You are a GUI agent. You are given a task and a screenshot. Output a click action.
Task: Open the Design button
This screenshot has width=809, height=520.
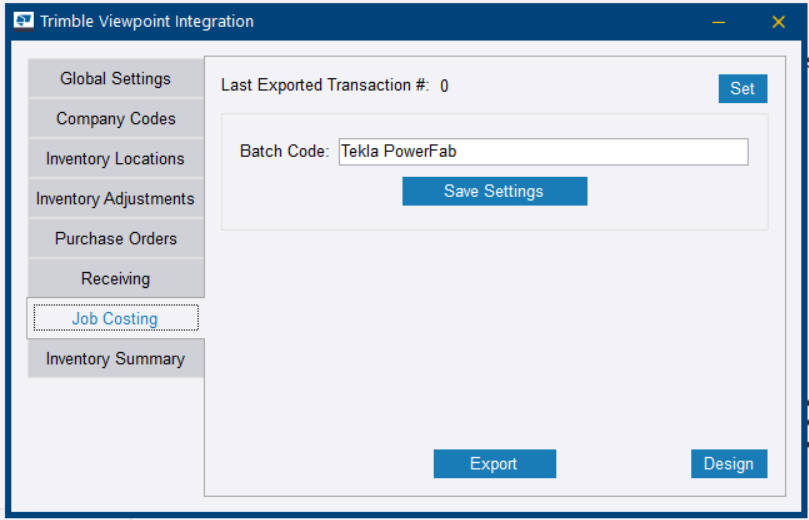point(728,464)
